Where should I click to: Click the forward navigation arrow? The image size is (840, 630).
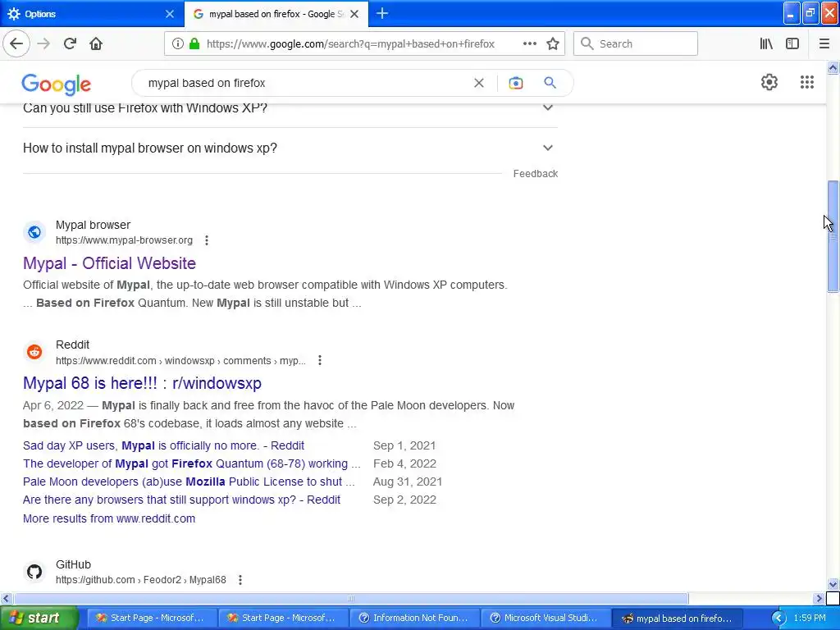tap(43, 43)
